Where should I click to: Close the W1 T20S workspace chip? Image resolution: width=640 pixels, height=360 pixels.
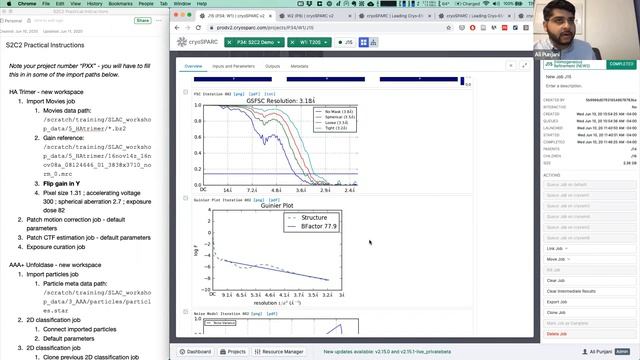tap(292, 42)
